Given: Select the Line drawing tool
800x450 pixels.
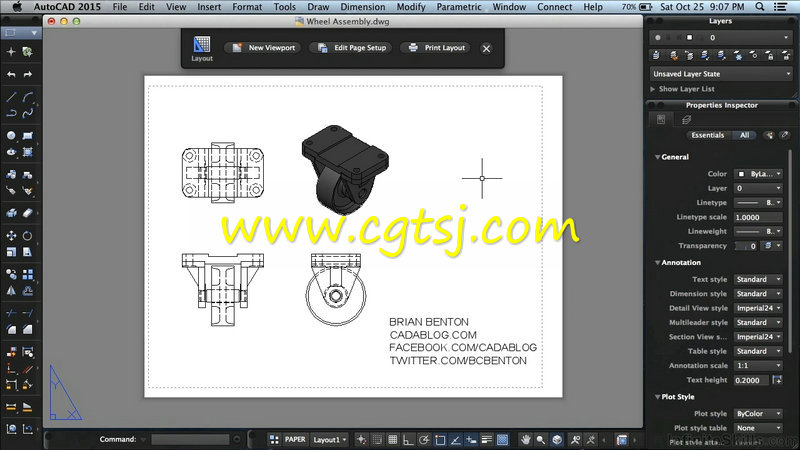Looking at the screenshot, I should point(11,97).
